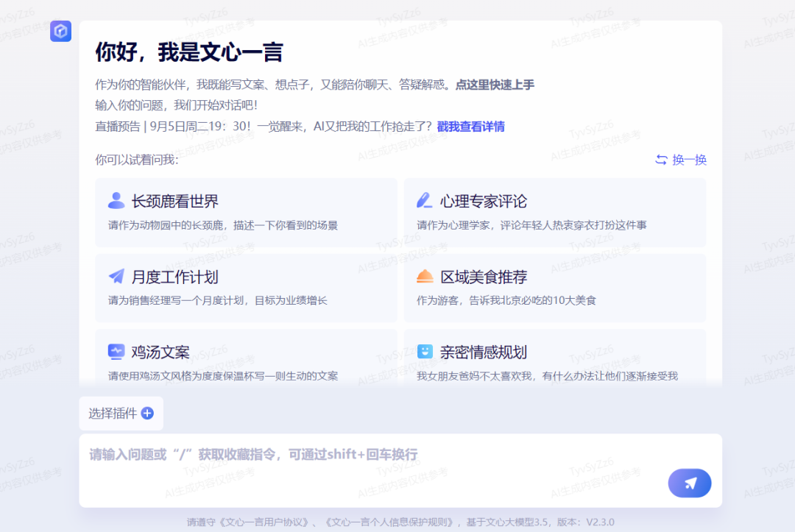
Task: Open the 点这里快速上手 quick start link
Action: point(495,85)
